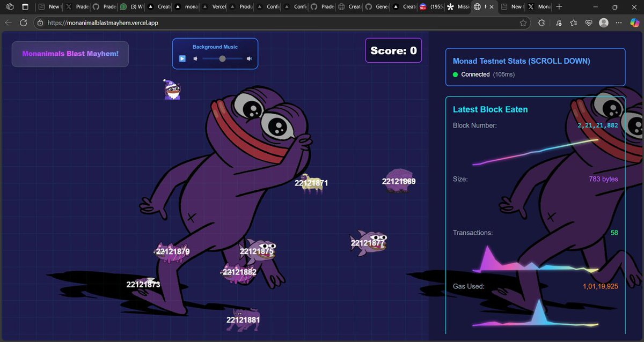644x342 pixels.
Task: Blast the creature labeled 22121873
Action: click(143, 284)
